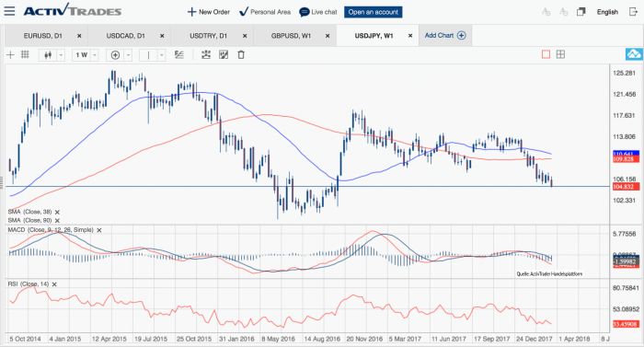Click the red 104.832 price label

(x=626, y=187)
